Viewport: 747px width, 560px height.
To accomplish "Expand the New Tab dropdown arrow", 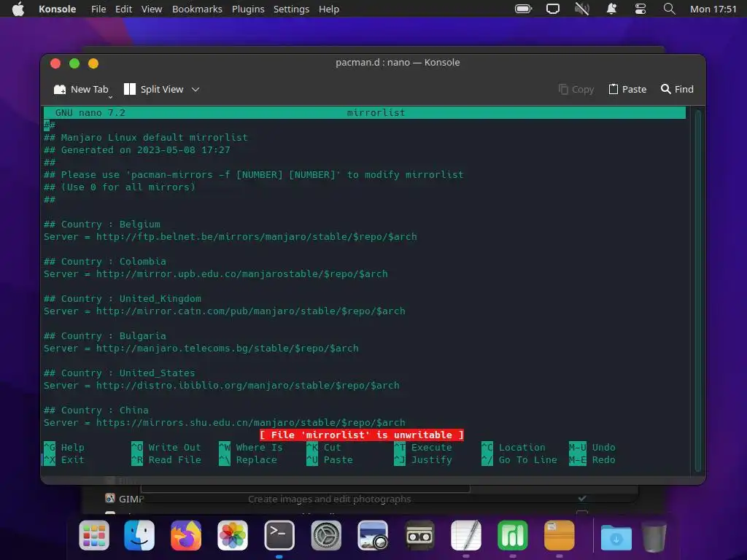I will 111,97.
